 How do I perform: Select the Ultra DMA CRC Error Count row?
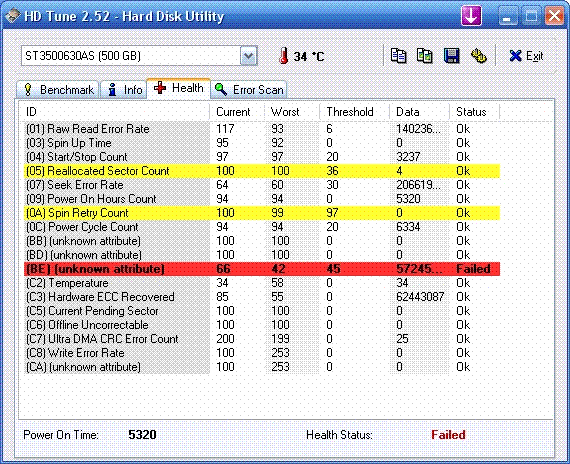coord(262,339)
